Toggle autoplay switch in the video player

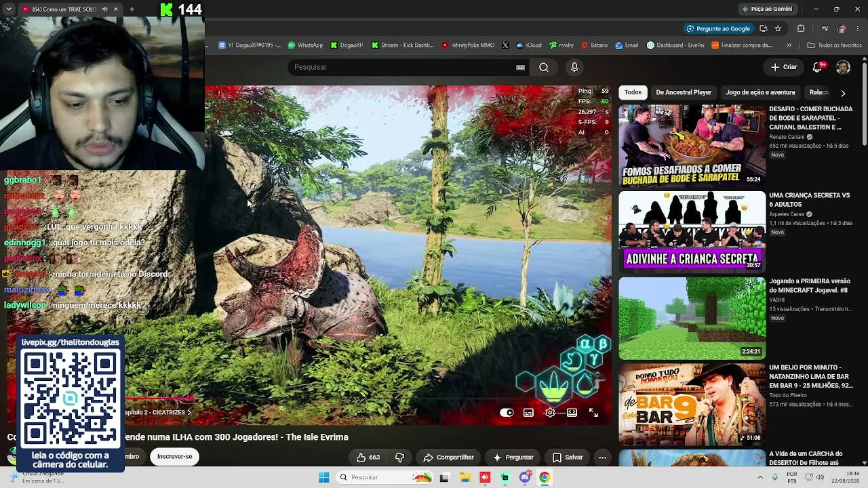pyautogui.click(x=507, y=413)
